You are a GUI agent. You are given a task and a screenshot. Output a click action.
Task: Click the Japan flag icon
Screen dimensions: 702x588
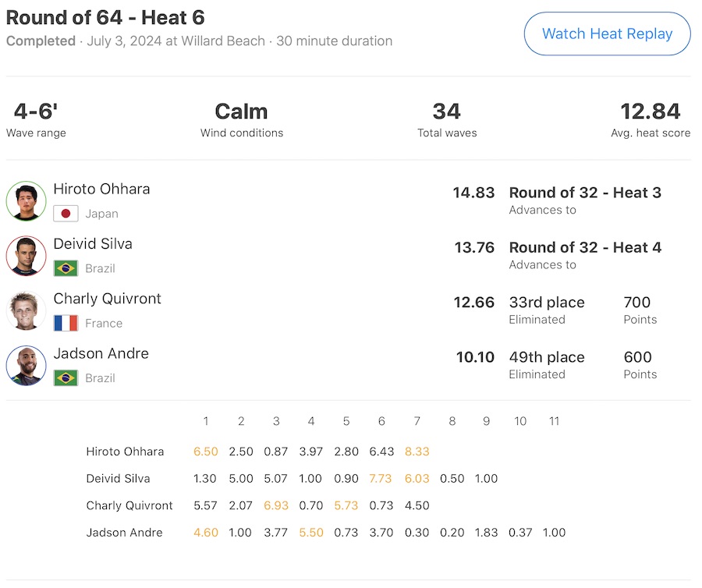click(66, 214)
